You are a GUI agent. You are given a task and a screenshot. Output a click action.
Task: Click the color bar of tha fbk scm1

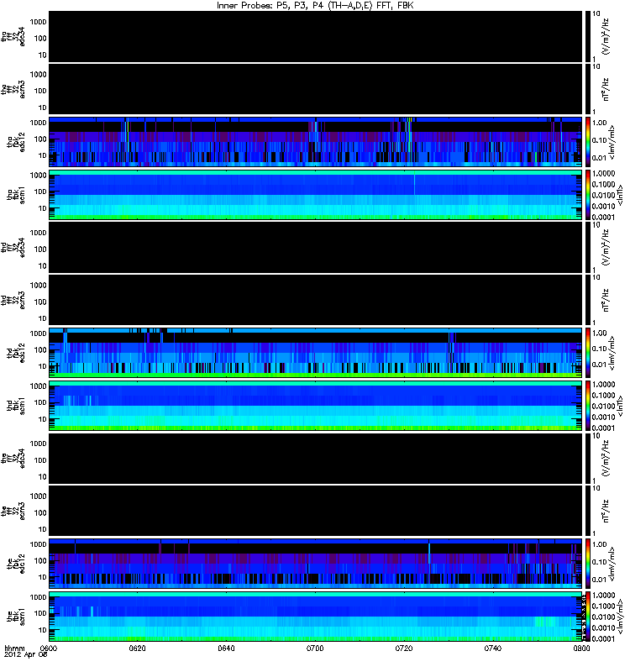click(588, 195)
